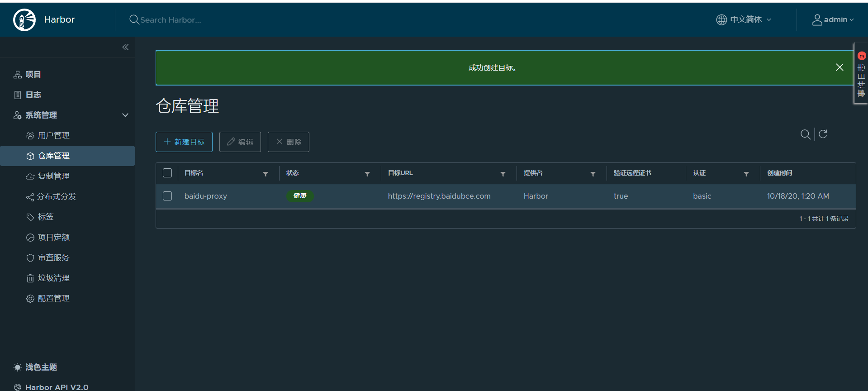868x391 pixels.
Task: Open the 目标URL column filter
Action: point(503,174)
